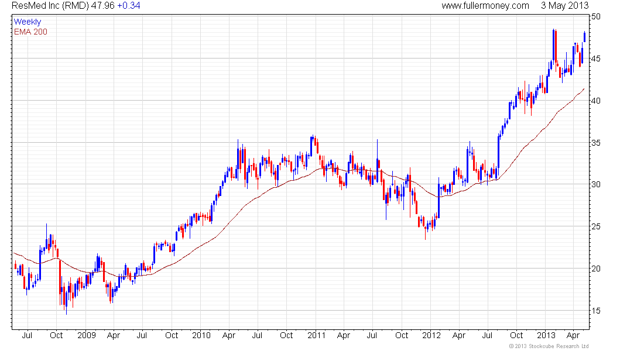Click the Oct label just before 2010
Screen dimensions: 644x351
pos(172,335)
